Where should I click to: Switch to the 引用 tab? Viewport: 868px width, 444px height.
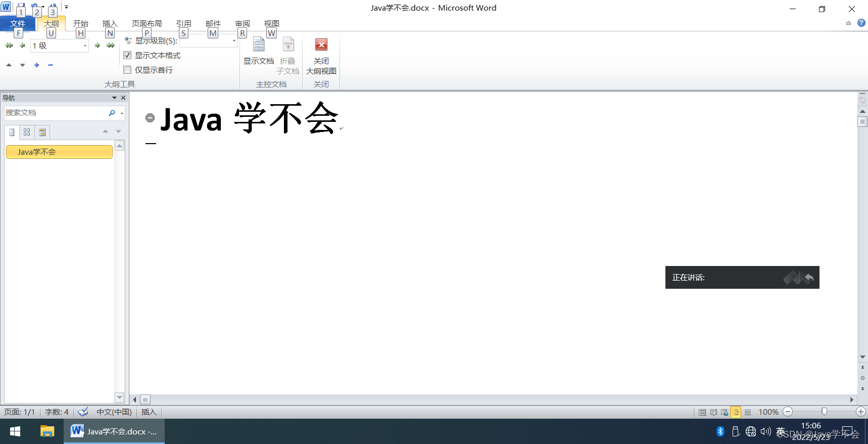[x=183, y=24]
